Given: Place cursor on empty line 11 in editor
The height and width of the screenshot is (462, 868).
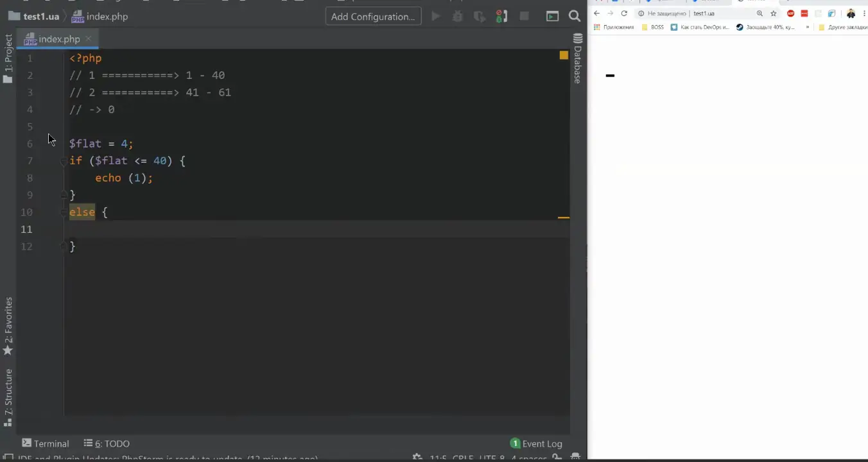Looking at the screenshot, I should pyautogui.click(x=317, y=229).
